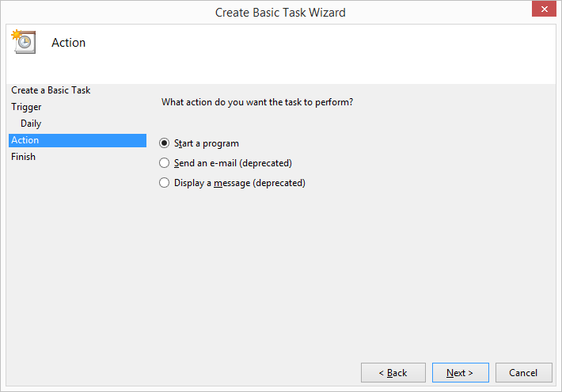Screen dimensions: 562x392
Task: Click the 'Send an e-mail (deprecated)' label text
Action: point(233,163)
